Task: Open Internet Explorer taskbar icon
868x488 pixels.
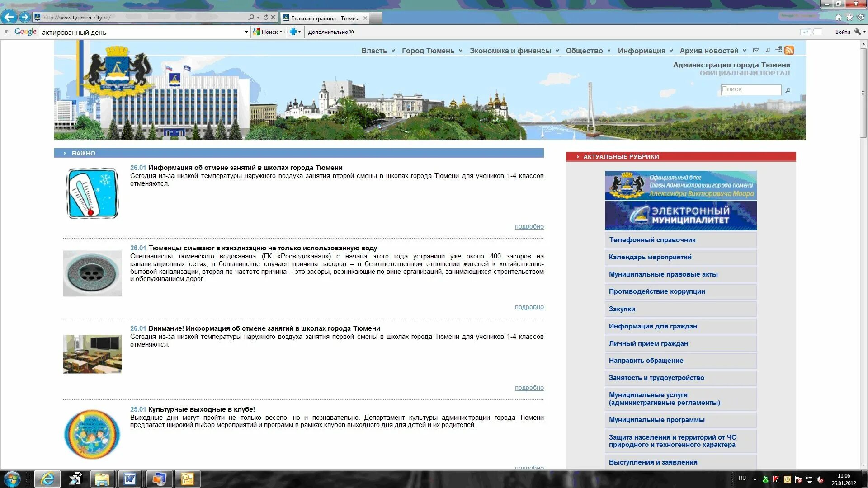Action: [x=47, y=479]
